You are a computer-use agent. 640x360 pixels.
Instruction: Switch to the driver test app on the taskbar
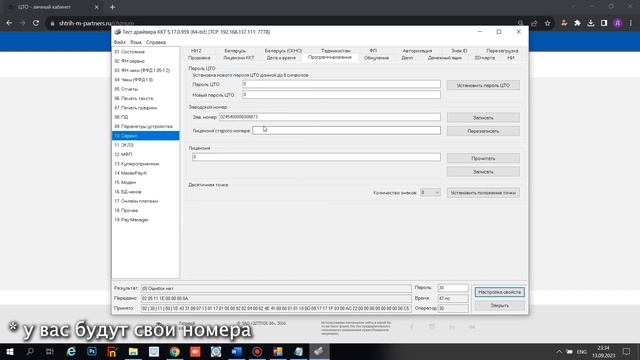pos(319,351)
